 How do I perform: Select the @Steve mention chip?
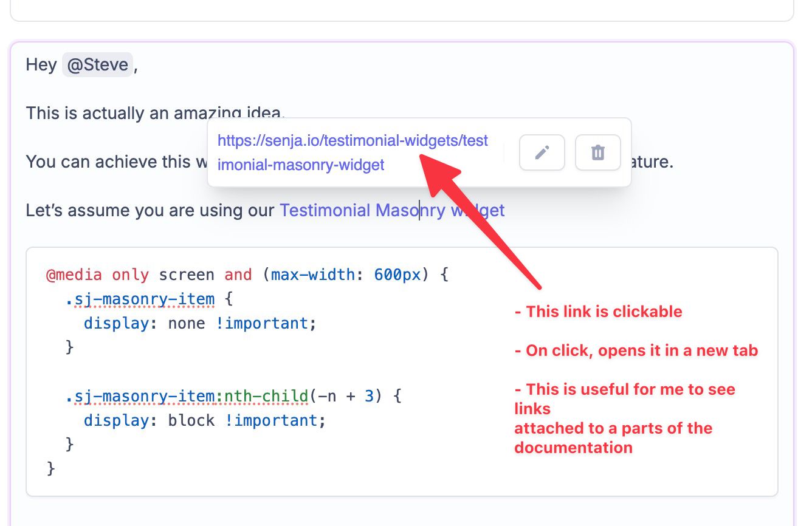pyautogui.click(x=97, y=64)
